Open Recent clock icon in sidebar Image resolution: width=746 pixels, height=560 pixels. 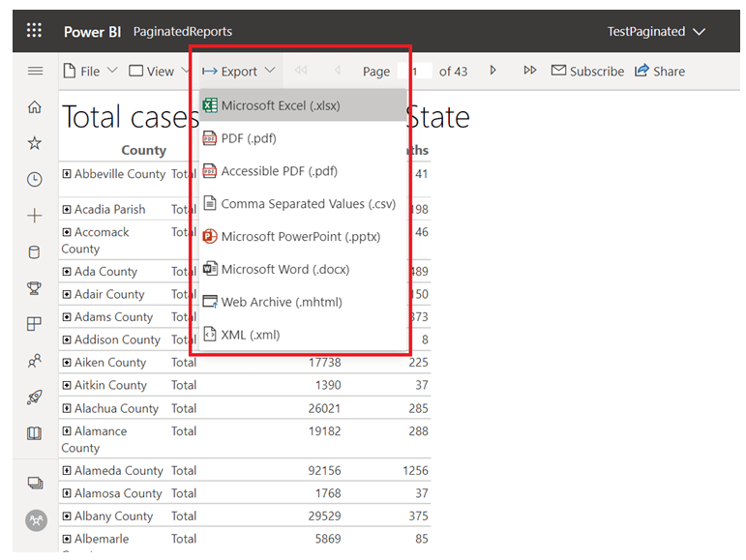pyautogui.click(x=34, y=179)
